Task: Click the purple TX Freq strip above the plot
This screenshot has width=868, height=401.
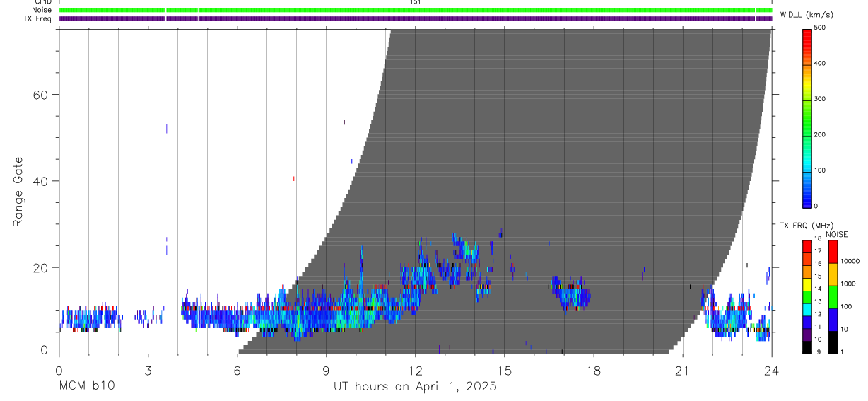Action: point(416,18)
